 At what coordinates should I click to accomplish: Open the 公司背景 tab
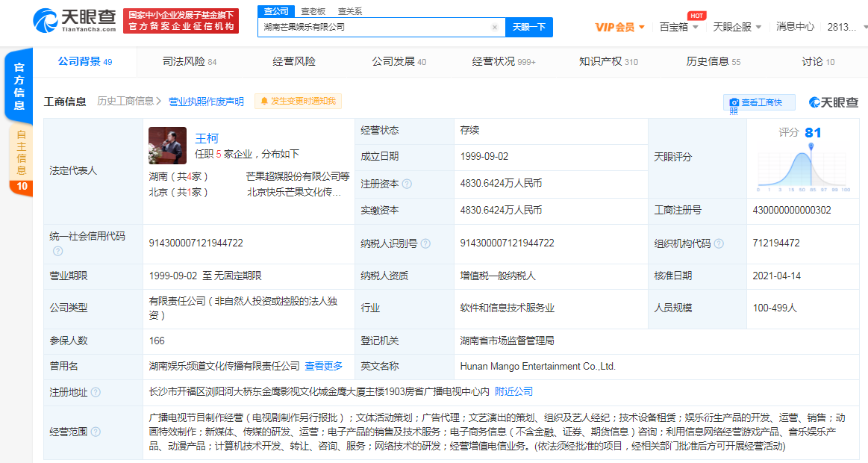point(84,61)
